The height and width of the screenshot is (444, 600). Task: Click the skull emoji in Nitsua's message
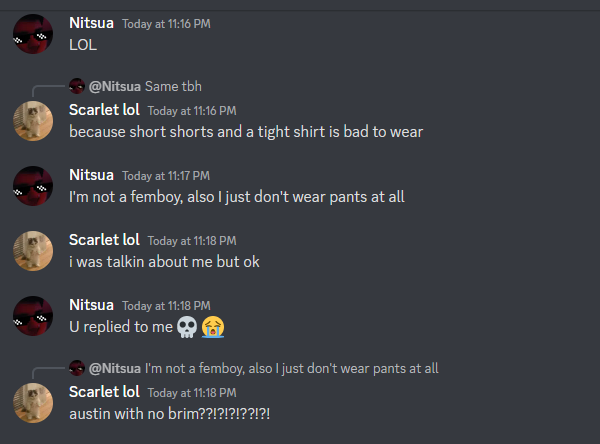186,327
